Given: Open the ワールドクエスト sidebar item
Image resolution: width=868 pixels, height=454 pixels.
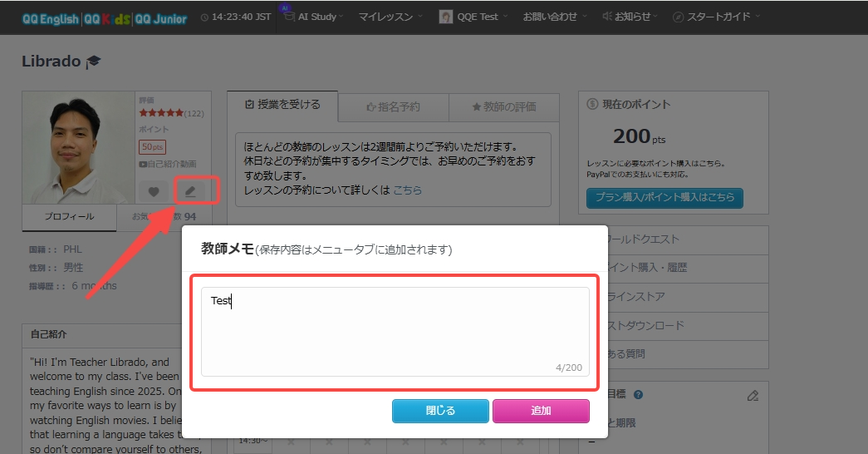Looking at the screenshot, I should pyautogui.click(x=674, y=239).
